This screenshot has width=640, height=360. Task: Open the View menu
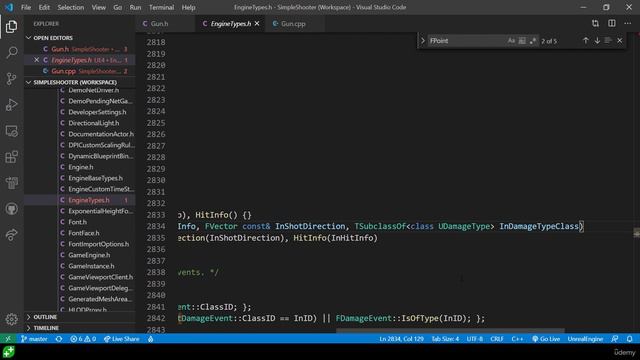(98, 7)
